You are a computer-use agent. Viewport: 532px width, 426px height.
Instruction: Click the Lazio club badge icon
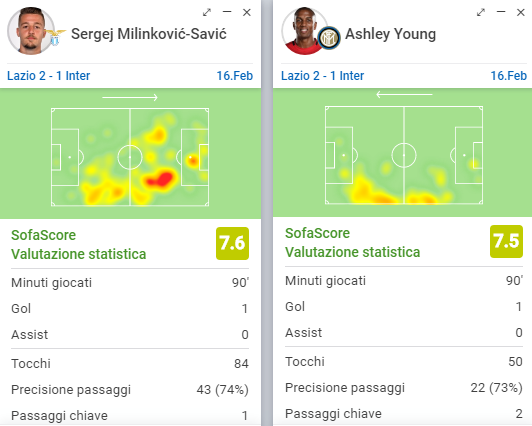tap(55, 37)
